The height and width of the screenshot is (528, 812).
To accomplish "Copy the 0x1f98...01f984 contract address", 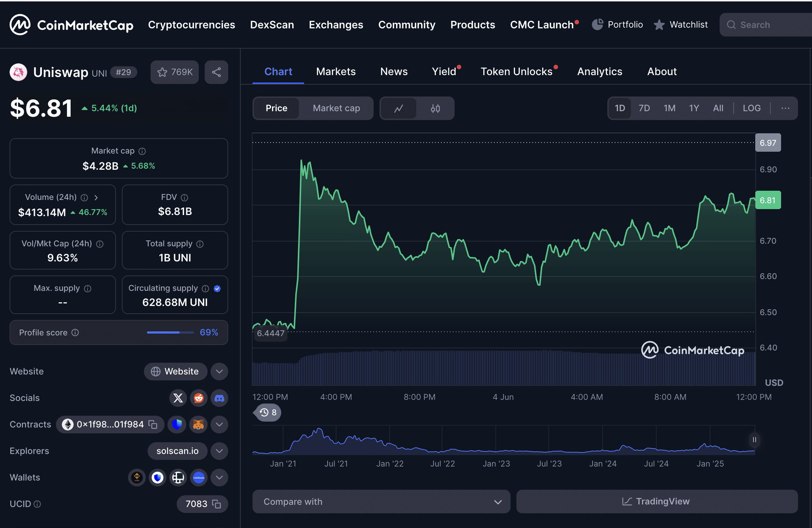I will pyautogui.click(x=153, y=425).
